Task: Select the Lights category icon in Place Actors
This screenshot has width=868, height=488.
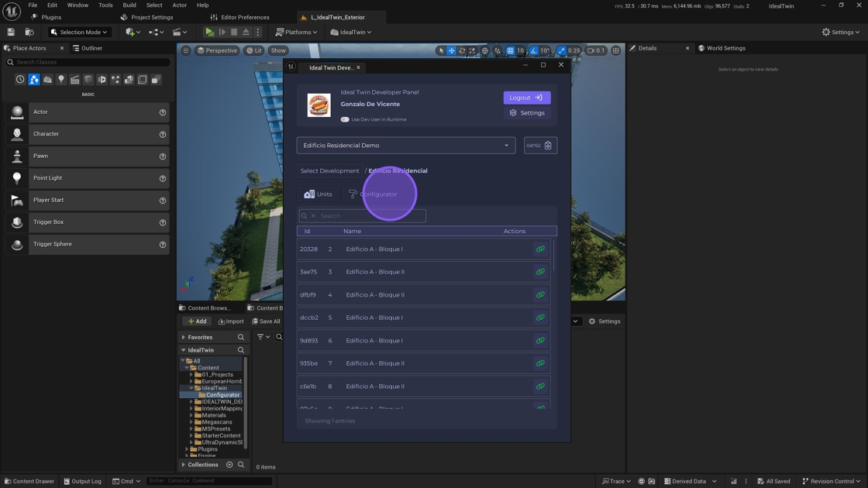Action: point(60,80)
